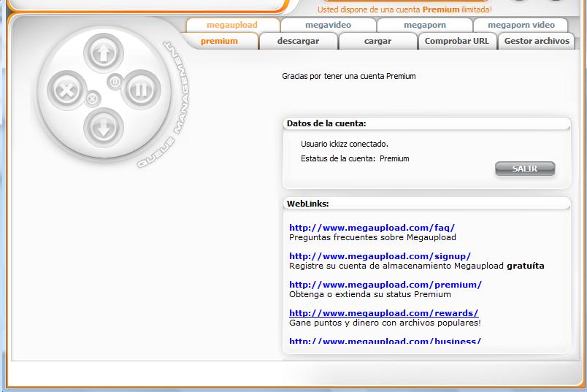This screenshot has height=392, width=587.
Task: Switch to the megaupload tab
Action: pos(231,25)
